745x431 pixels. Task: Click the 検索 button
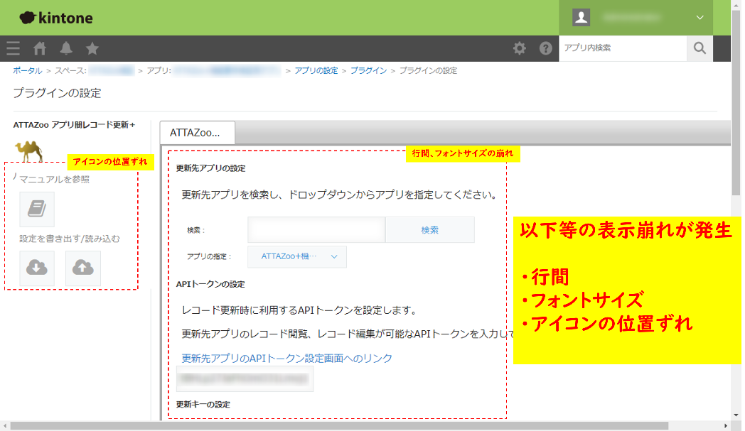pos(430,230)
